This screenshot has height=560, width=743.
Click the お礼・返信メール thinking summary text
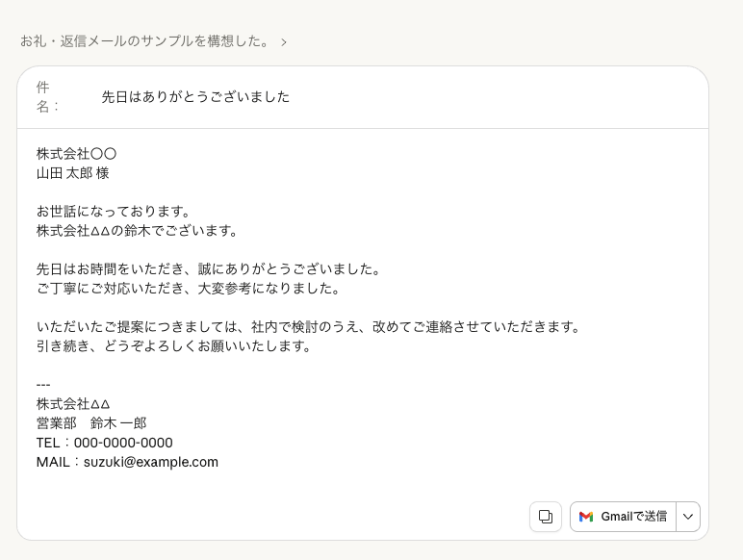click(144, 41)
